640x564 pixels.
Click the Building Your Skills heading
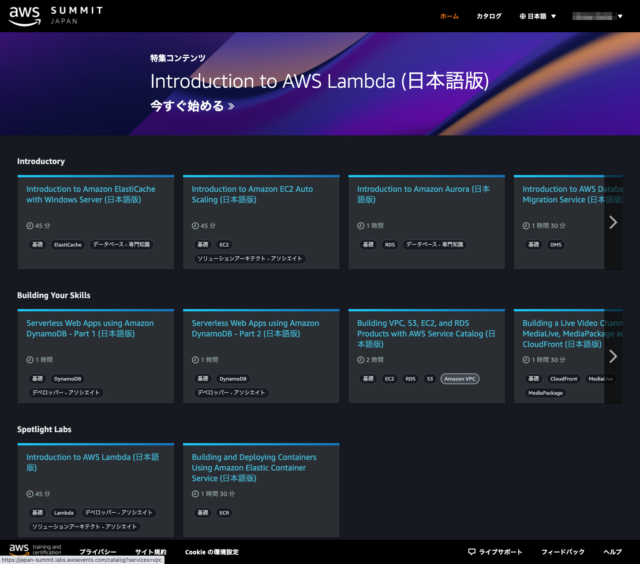(53, 295)
